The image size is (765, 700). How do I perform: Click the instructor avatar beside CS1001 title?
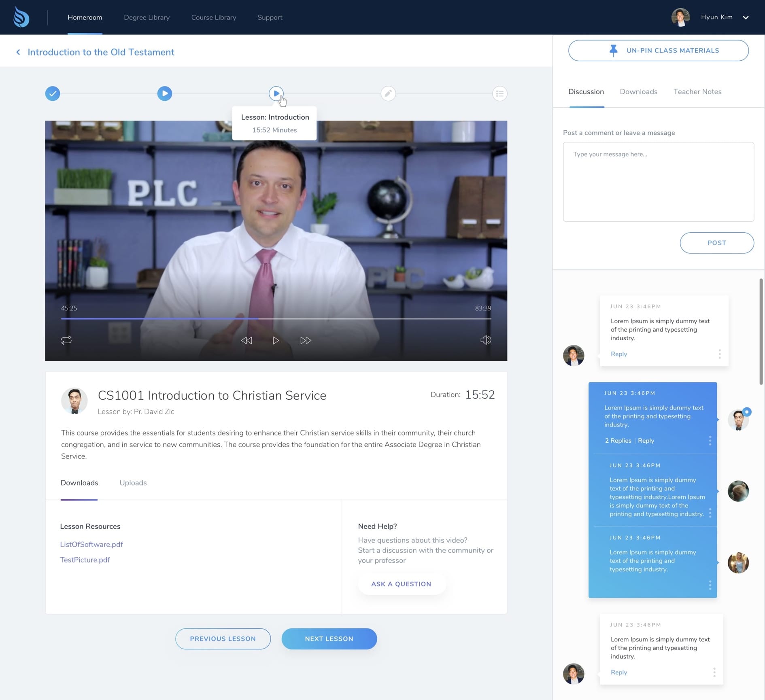pyautogui.click(x=74, y=401)
